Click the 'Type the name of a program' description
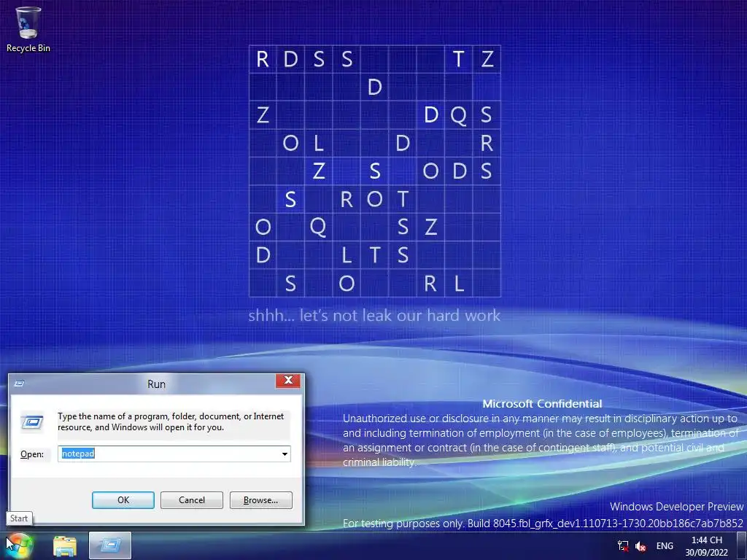The image size is (747, 560). click(x=171, y=422)
